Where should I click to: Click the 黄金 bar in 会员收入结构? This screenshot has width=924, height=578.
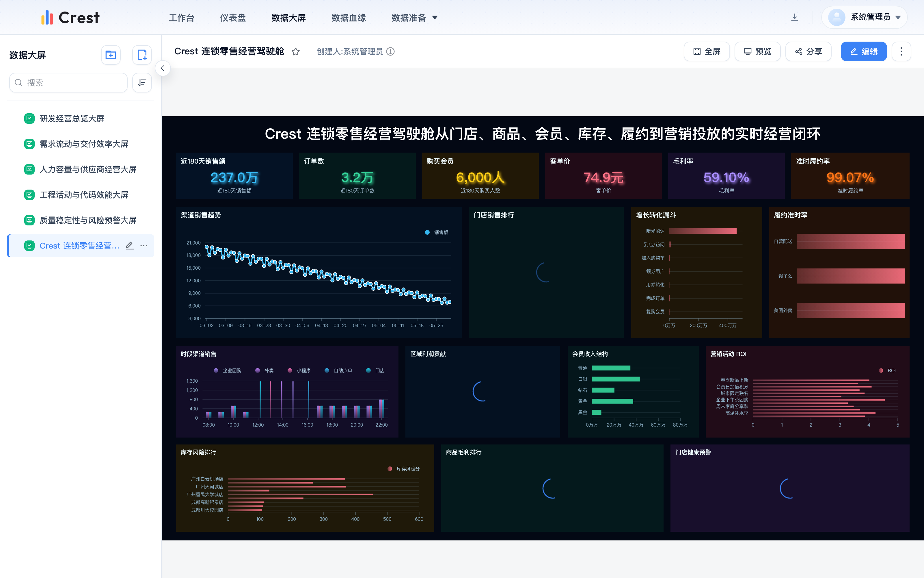(x=612, y=401)
